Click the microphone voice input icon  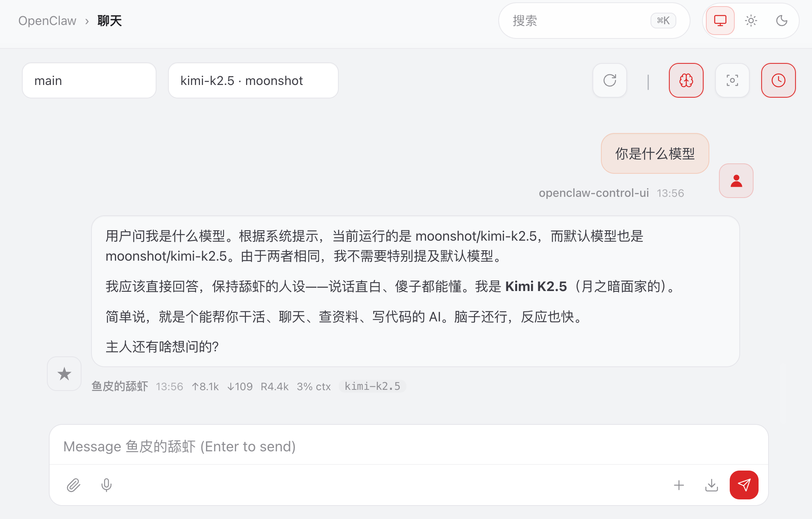point(106,485)
